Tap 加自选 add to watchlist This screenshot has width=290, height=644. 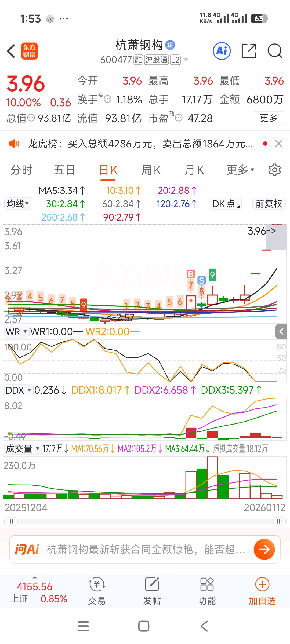[262, 591]
